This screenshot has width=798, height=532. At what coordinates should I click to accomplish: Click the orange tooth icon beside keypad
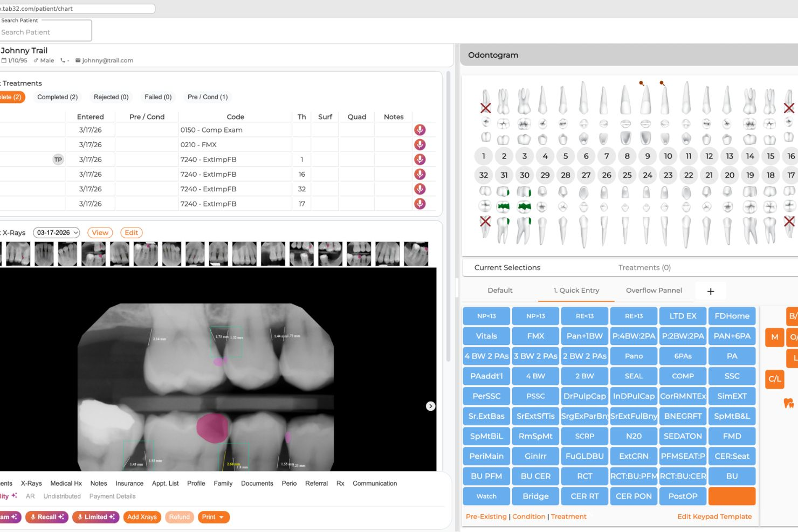pos(788,403)
